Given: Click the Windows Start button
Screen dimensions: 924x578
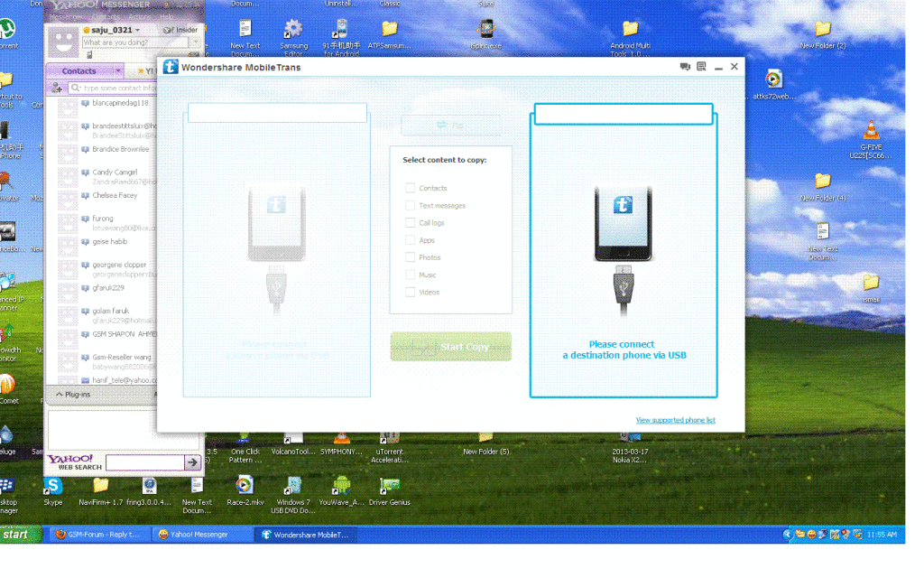Looking at the screenshot, I should tap(21, 535).
